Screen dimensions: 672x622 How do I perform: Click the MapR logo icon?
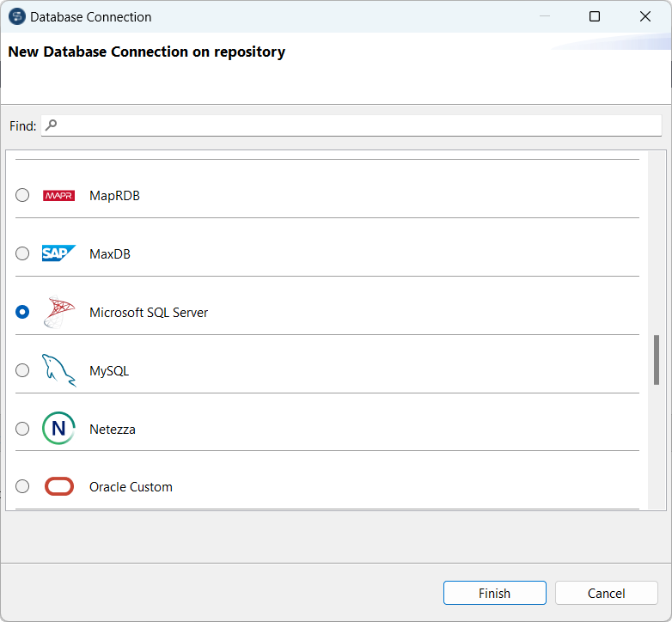[58, 196]
